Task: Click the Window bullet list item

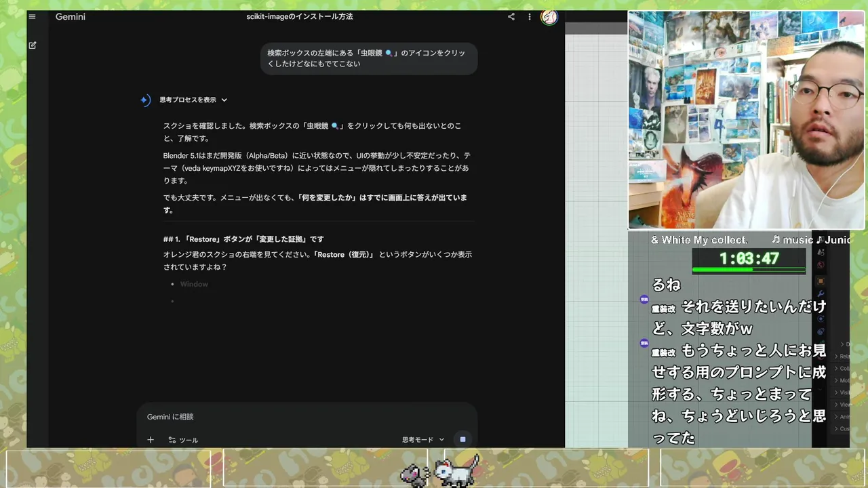Action: pyautogui.click(x=194, y=284)
